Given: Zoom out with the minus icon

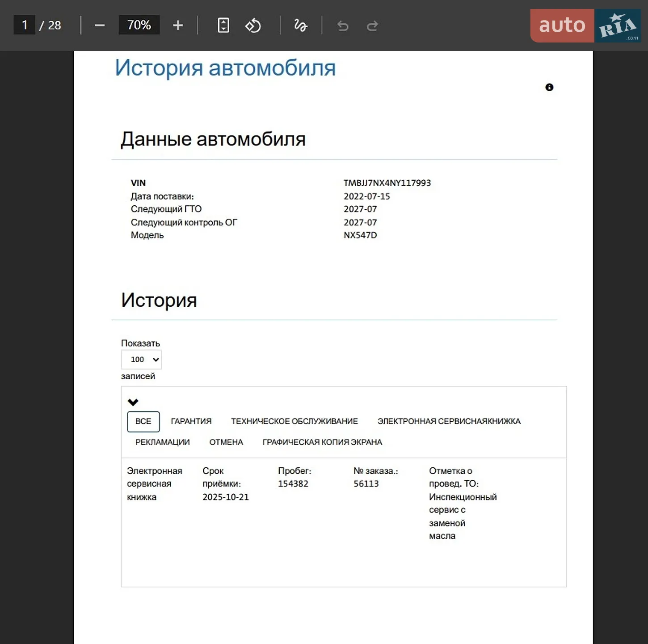Looking at the screenshot, I should pos(100,25).
